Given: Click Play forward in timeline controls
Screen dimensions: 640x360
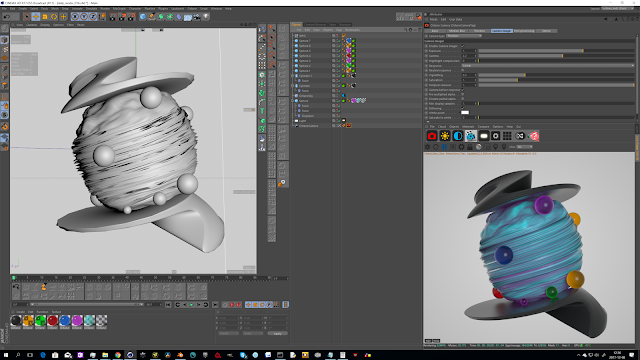Looking at the screenshot, I should [191, 304].
